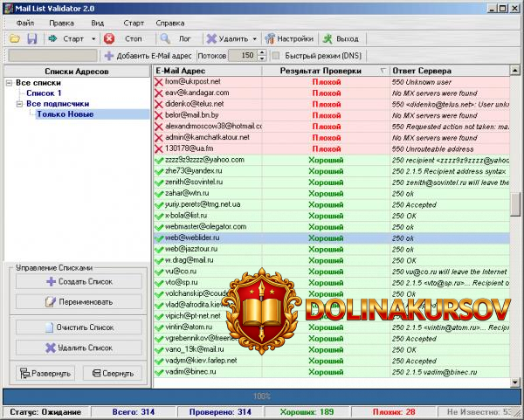Open the Старт menu in menu bar
524x420 pixels.
[x=134, y=23]
